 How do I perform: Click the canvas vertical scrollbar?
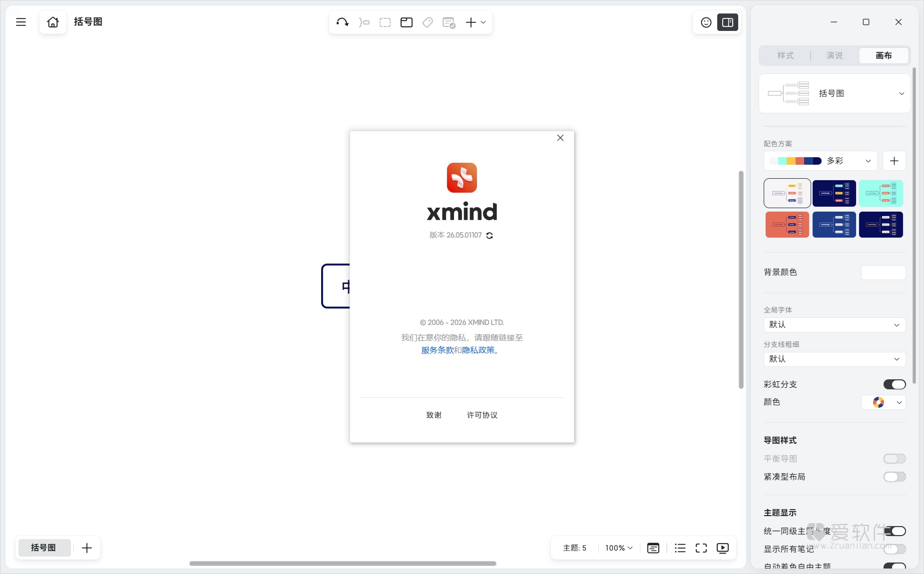click(741, 280)
